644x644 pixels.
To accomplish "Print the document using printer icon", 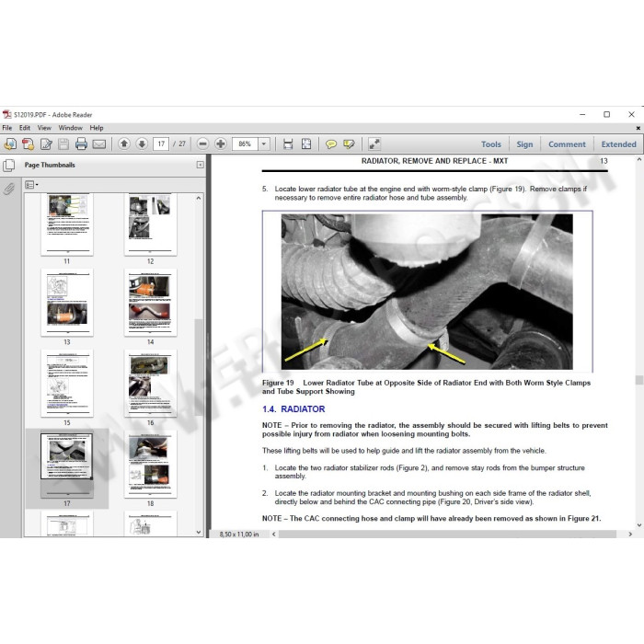I will coord(81,144).
